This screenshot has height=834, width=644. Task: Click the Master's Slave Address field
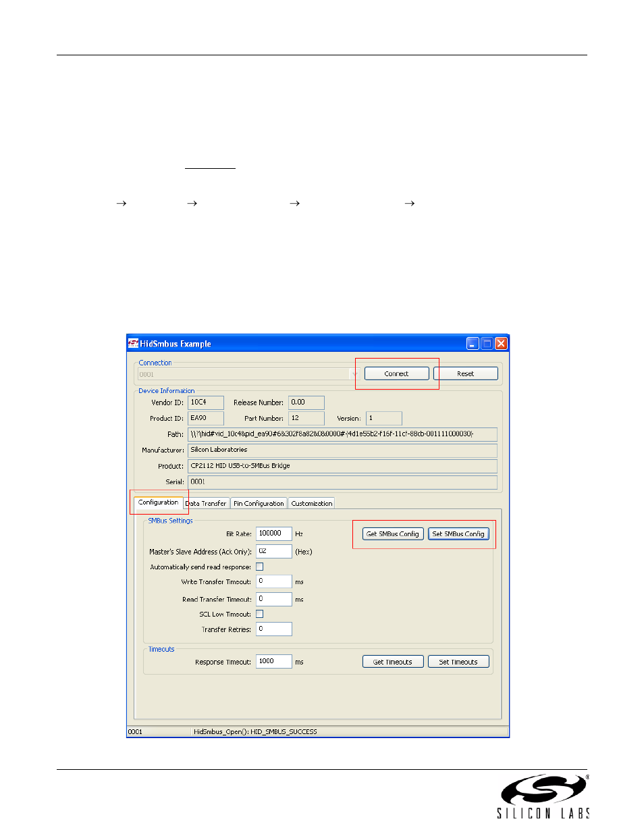pos(274,551)
